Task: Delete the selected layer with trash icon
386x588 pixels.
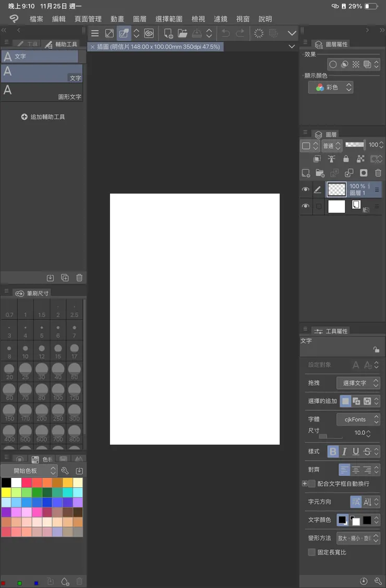Action: [x=378, y=173]
